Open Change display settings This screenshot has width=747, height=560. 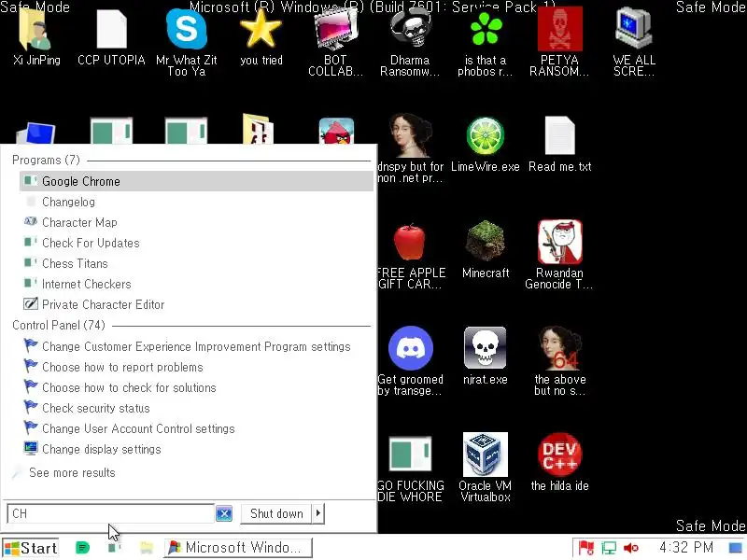pos(196,449)
